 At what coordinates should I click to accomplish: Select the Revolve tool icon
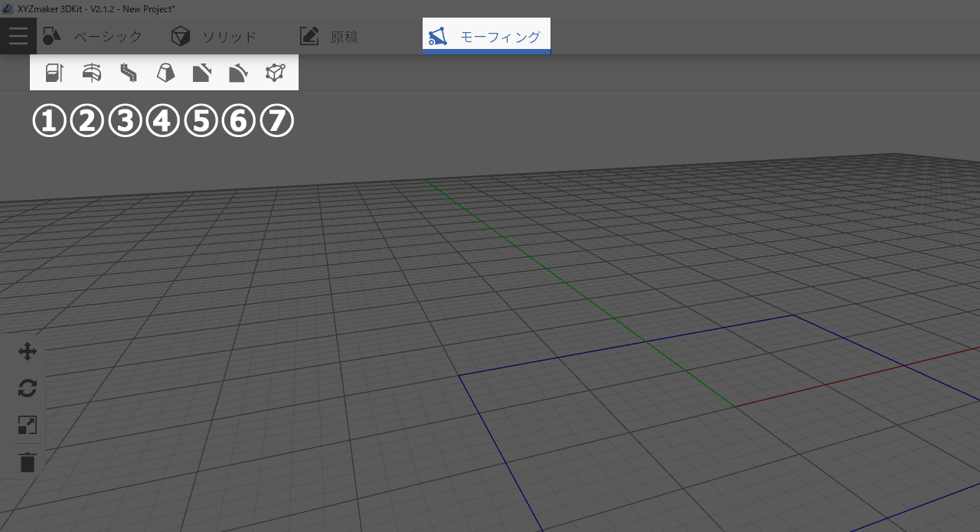click(x=91, y=73)
